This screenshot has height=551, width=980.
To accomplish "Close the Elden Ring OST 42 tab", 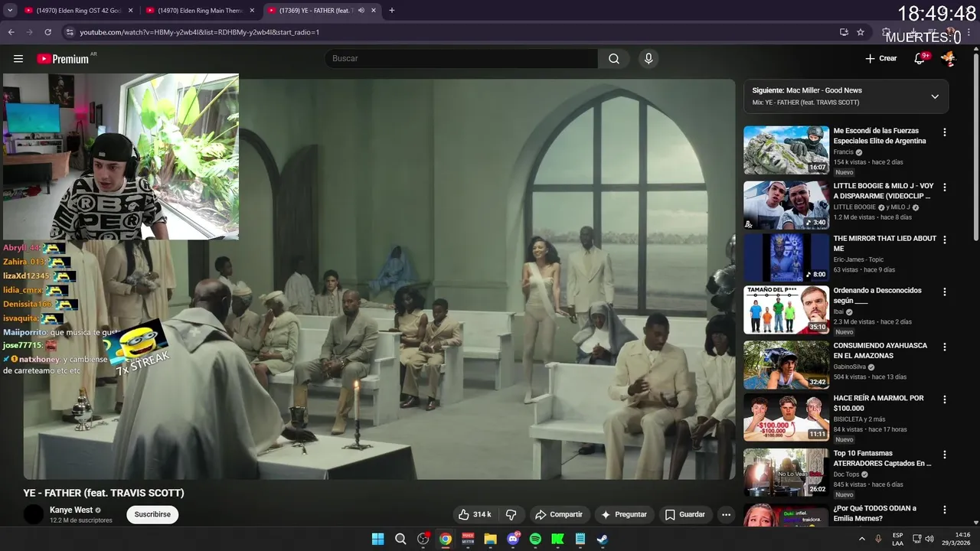I will coord(130,11).
